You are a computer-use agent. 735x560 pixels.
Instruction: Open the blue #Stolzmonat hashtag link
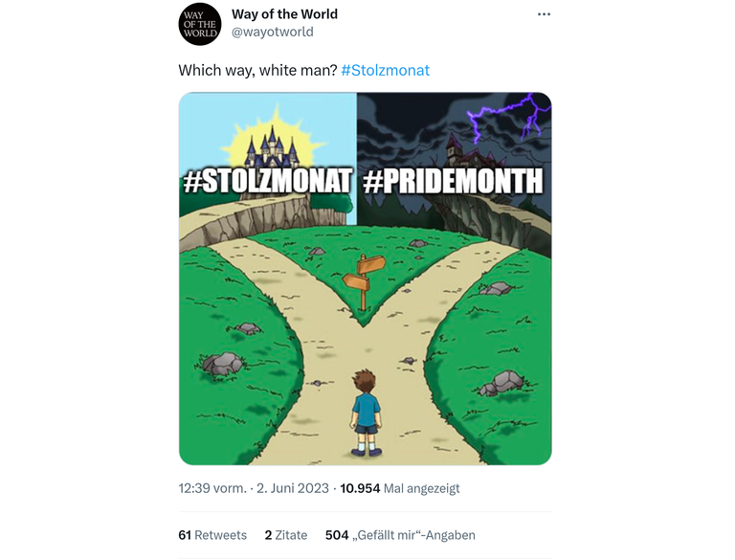(x=385, y=70)
